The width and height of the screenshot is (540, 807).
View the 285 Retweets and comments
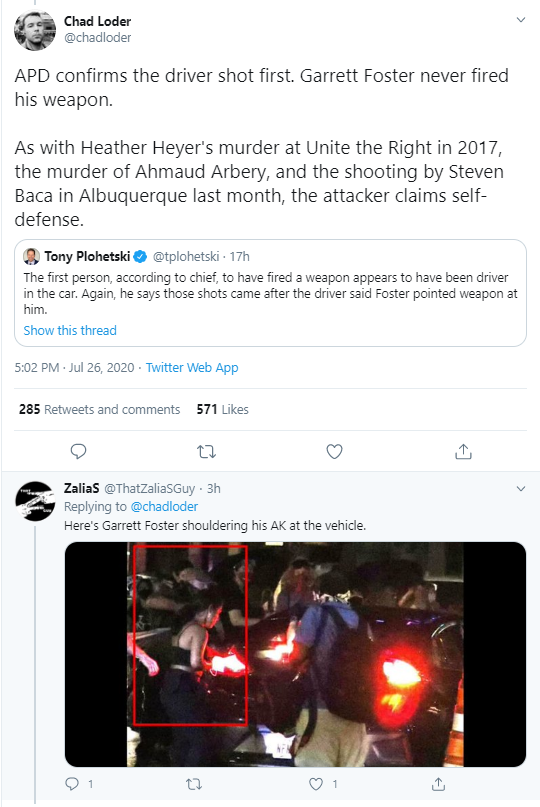99,409
